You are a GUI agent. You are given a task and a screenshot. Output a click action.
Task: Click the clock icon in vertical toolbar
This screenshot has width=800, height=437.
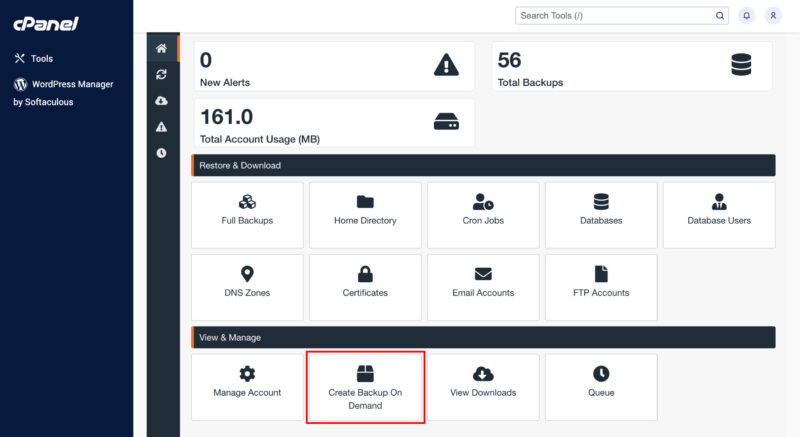point(162,152)
